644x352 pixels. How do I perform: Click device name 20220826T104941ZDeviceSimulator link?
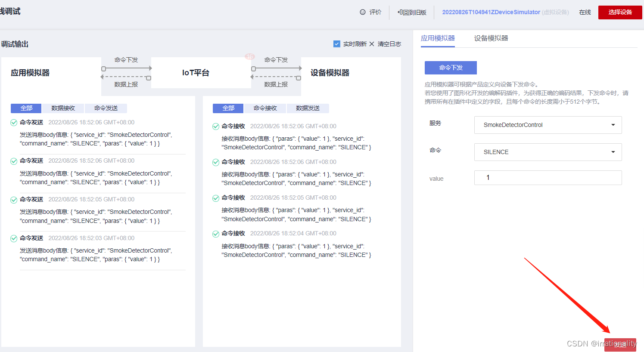(x=491, y=12)
